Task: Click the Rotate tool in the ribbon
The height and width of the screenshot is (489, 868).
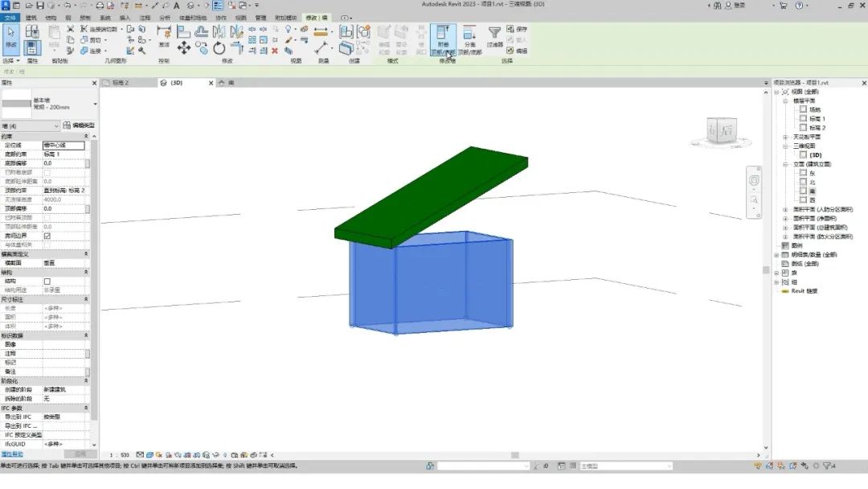Action: (x=219, y=49)
